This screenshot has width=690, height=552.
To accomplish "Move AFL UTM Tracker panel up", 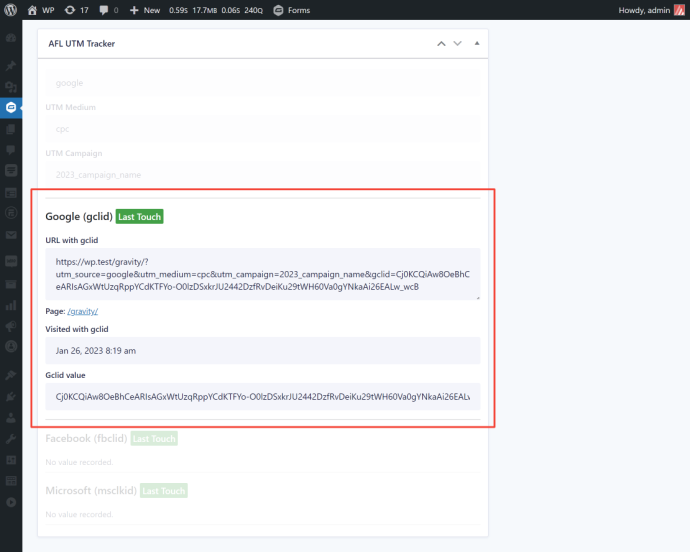I will (440, 44).
